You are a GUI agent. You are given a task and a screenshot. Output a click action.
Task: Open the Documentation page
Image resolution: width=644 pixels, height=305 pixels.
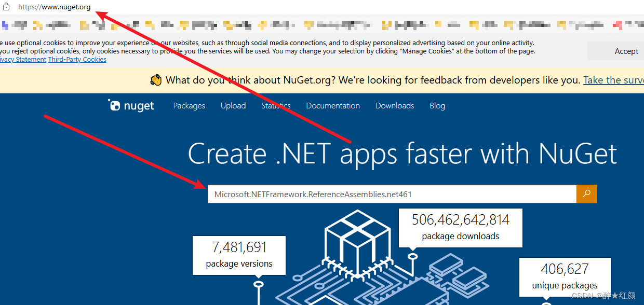332,105
